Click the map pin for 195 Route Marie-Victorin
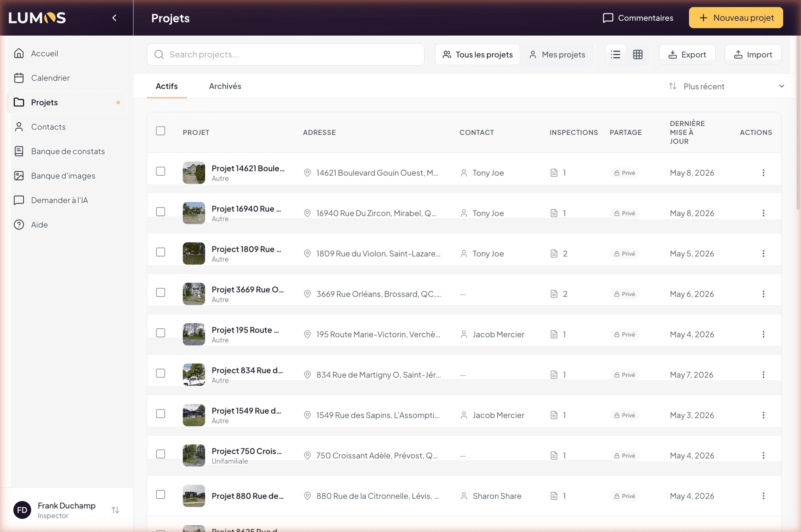The image size is (801, 532). click(307, 334)
